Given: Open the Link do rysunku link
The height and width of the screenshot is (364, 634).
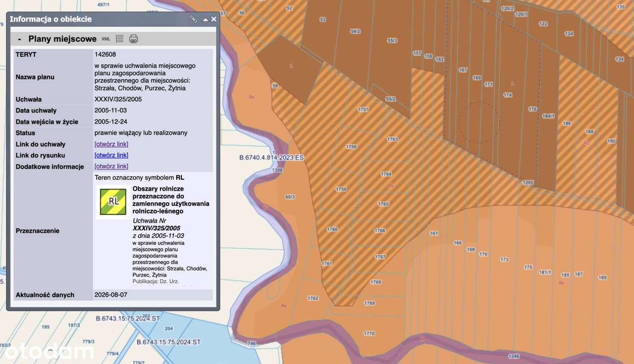Looking at the screenshot, I should (x=111, y=156).
